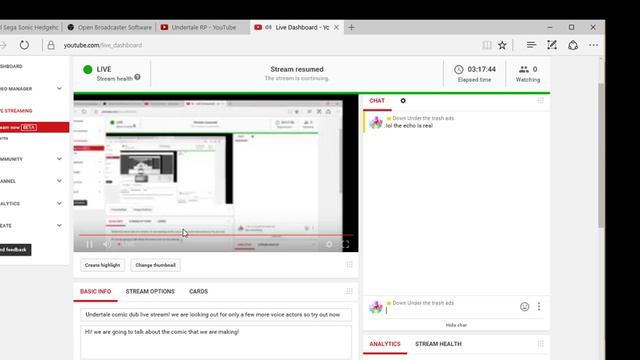The image size is (640, 360).
Task: Click the Analytics panel drag handle
Action: (540, 344)
